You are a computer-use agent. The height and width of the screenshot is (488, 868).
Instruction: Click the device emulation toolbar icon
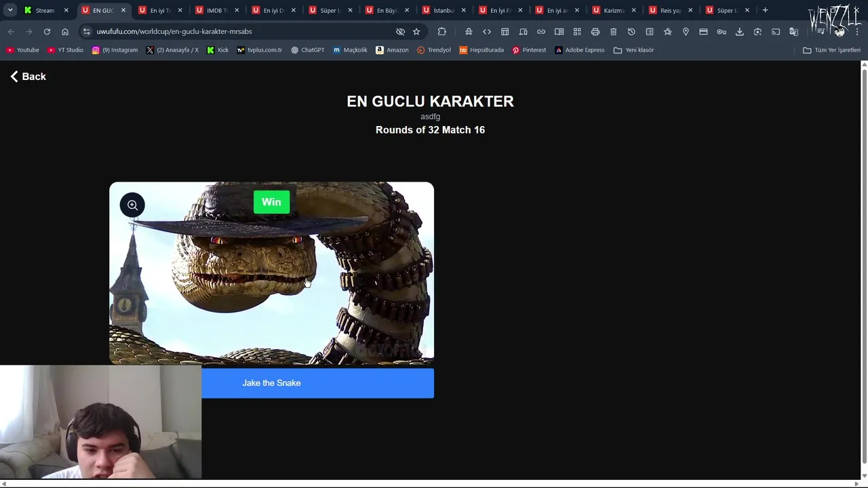523,31
